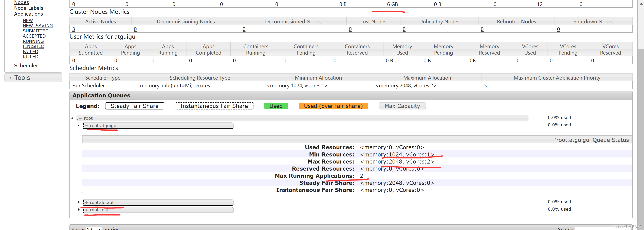Viewport: 644px width, 230px height.
Task: Open Decommissioned Nodes count link
Action: pyautogui.click(x=244, y=29)
